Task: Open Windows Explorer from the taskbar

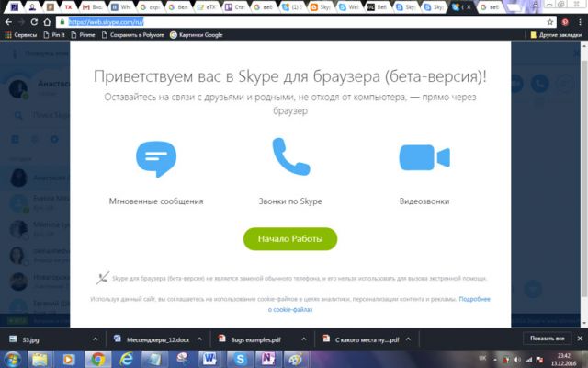Action: pos(40,359)
